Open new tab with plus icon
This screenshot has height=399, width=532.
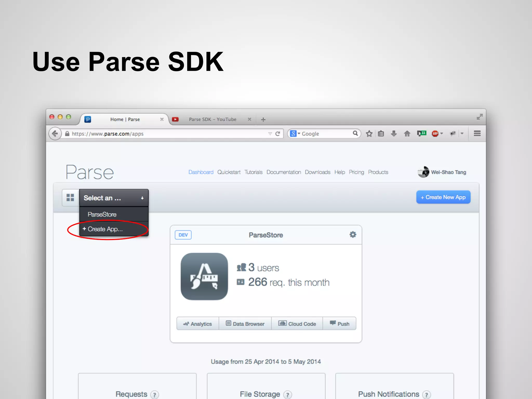tap(263, 119)
